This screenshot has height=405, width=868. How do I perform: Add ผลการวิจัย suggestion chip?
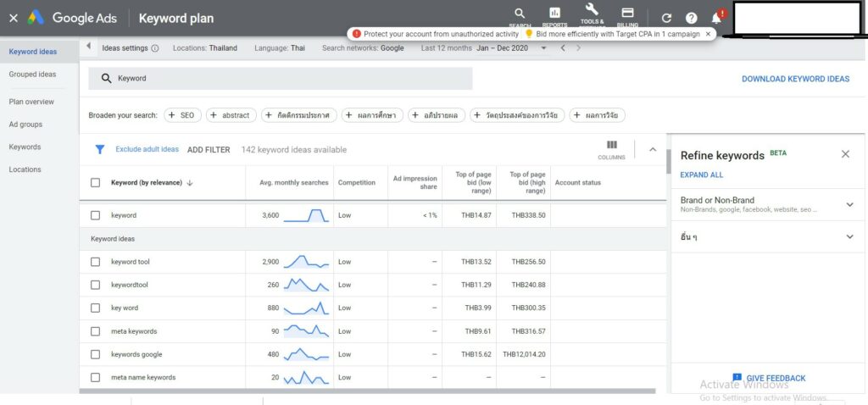point(598,115)
